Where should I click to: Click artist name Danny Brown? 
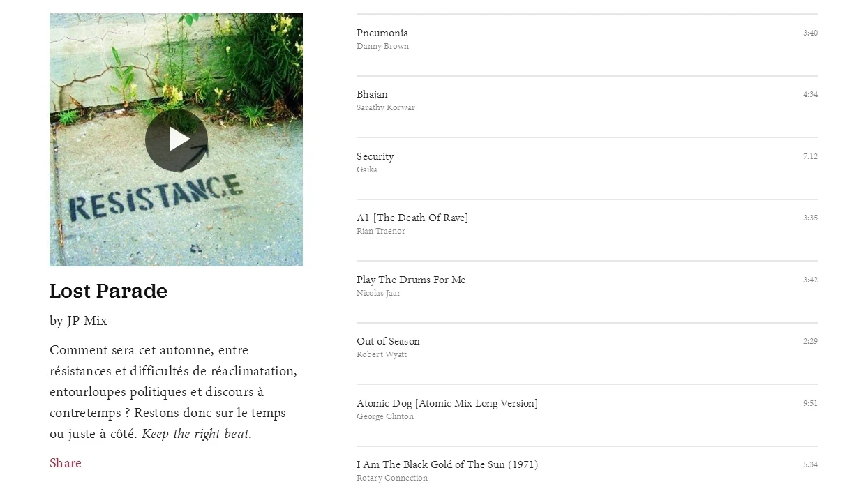coord(383,46)
